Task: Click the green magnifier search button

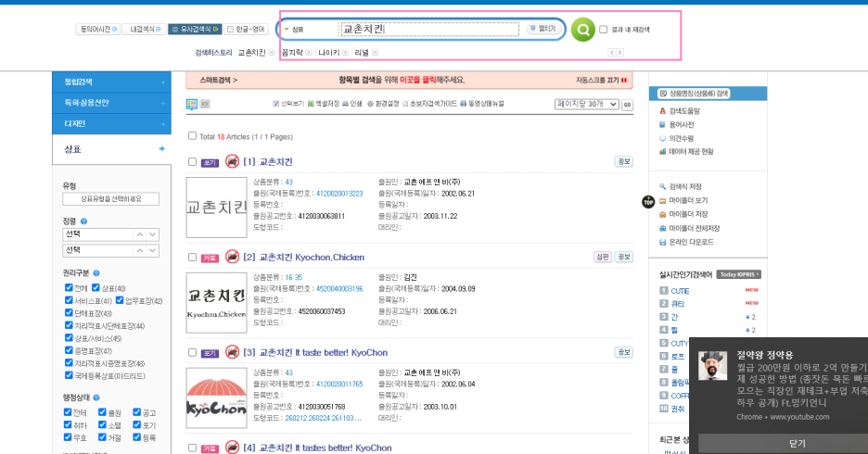Action: pyautogui.click(x=583, y=30)
